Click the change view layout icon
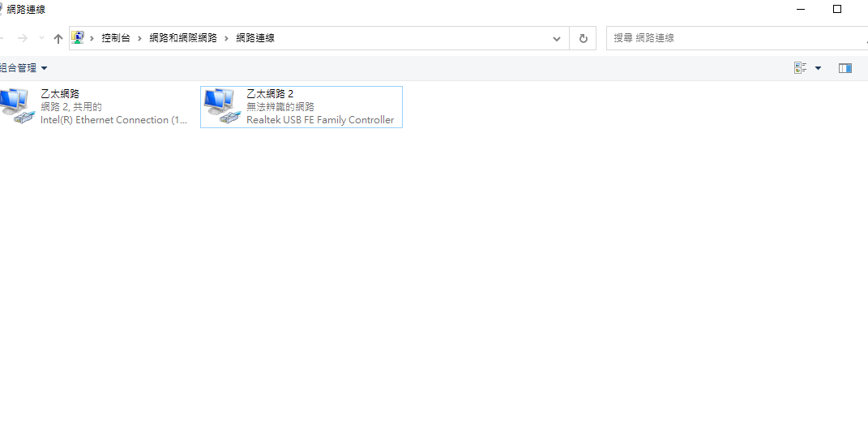 pyautogui.click(x=801, y=68)
